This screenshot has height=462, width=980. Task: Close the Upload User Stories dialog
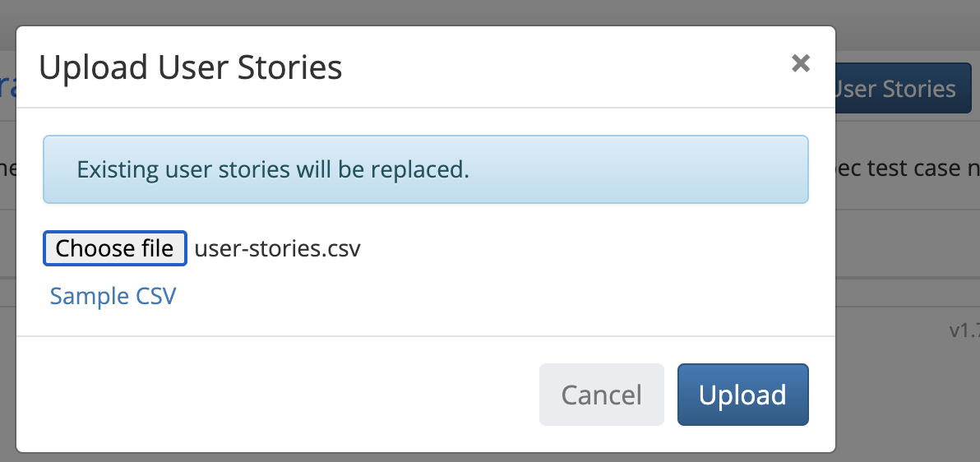click(x=800, y=63)
